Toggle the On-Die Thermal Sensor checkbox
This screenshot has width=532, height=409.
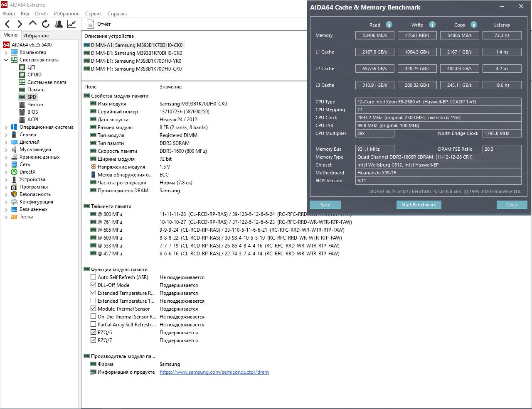click(x=94, y=316)
